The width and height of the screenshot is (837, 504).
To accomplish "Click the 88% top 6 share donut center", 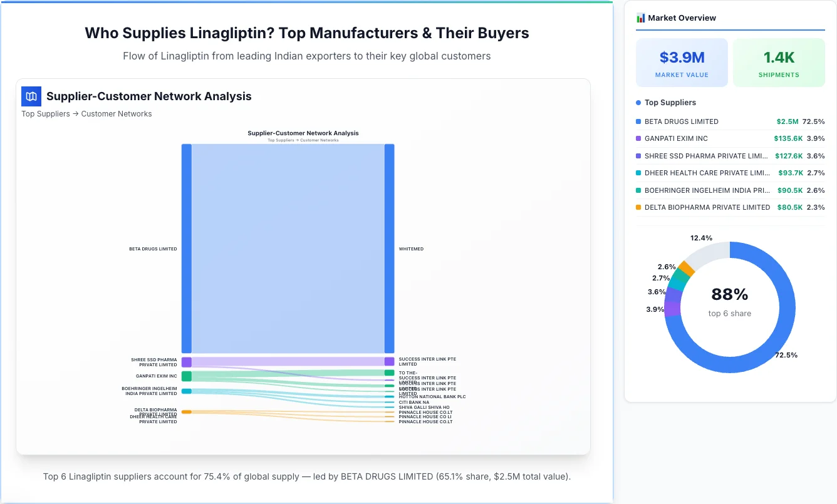I will (729, 304).
